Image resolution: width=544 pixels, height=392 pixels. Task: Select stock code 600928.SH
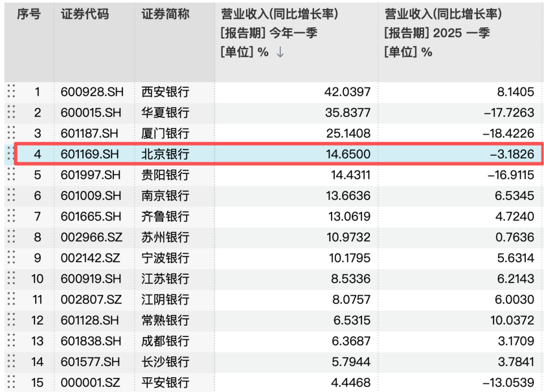click(x=92, y=92)
